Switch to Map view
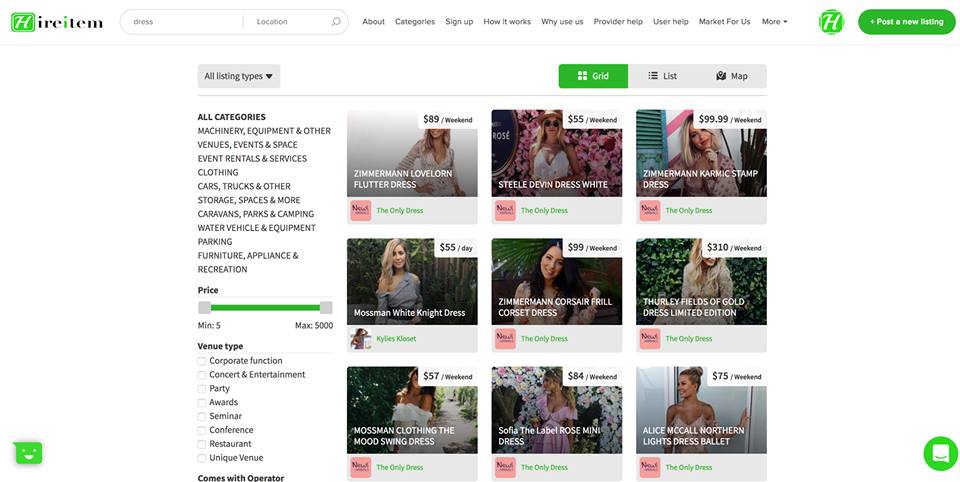The image size is (960, 482). (732, 76)
